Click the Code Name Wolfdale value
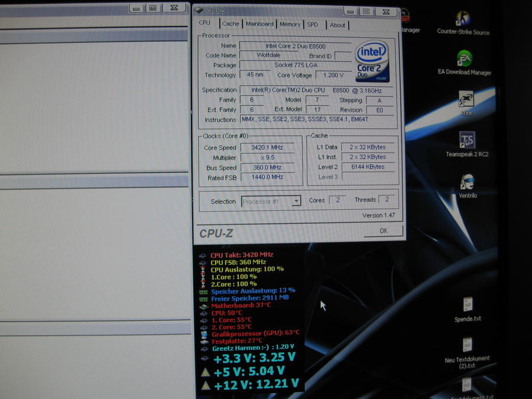 click(268, 55)
